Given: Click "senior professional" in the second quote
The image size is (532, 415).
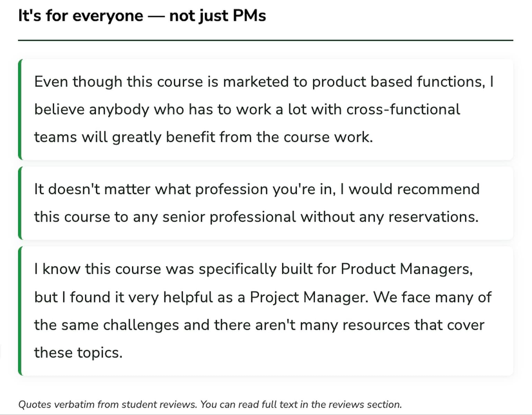Looking at the screenshot, I should tap(229, 217).
